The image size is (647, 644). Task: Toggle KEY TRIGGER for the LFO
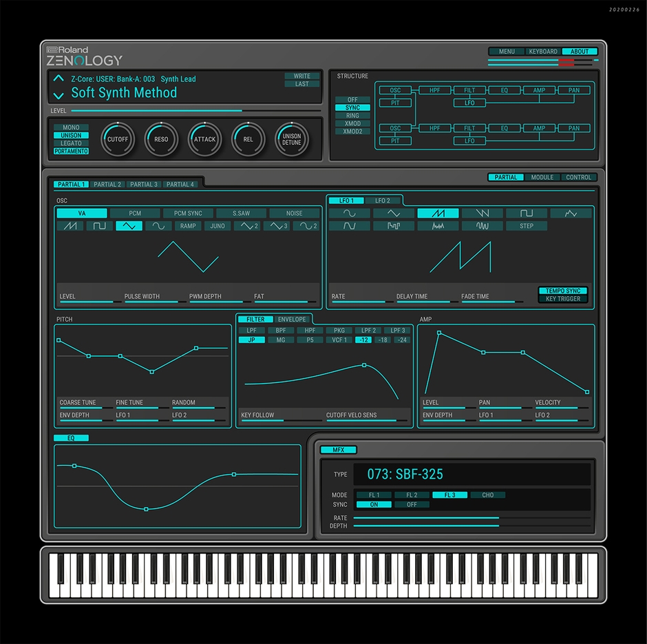563,299
